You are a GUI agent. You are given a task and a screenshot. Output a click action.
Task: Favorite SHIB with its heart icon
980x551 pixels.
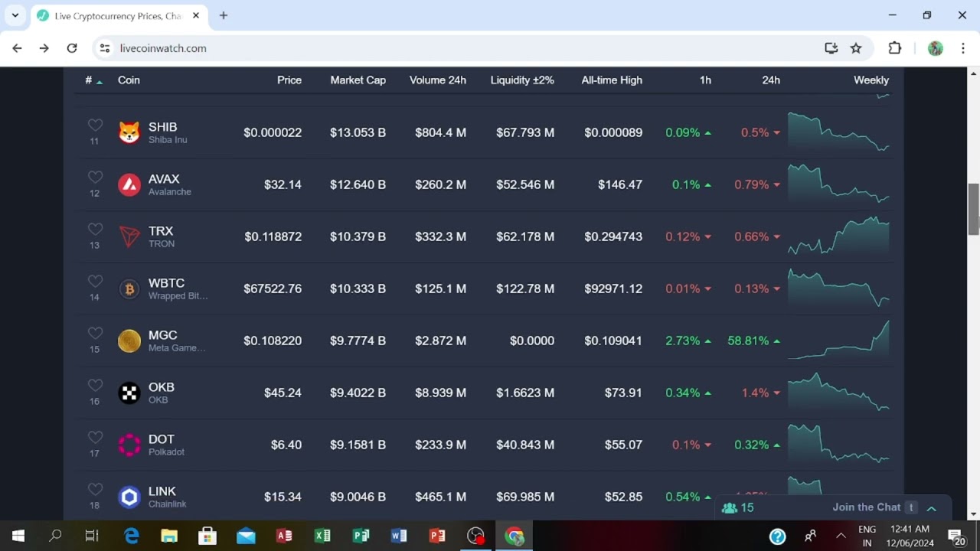(95, 125)
